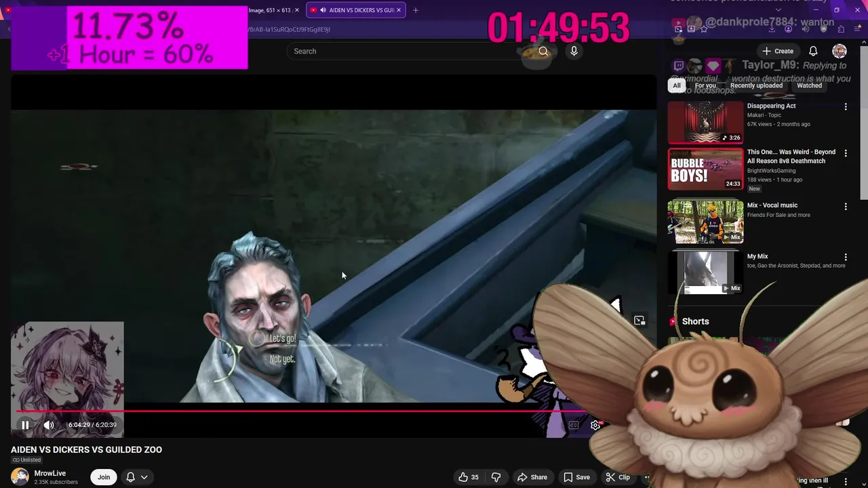Open the browser hamburger menu

click(x=858, y=29)
